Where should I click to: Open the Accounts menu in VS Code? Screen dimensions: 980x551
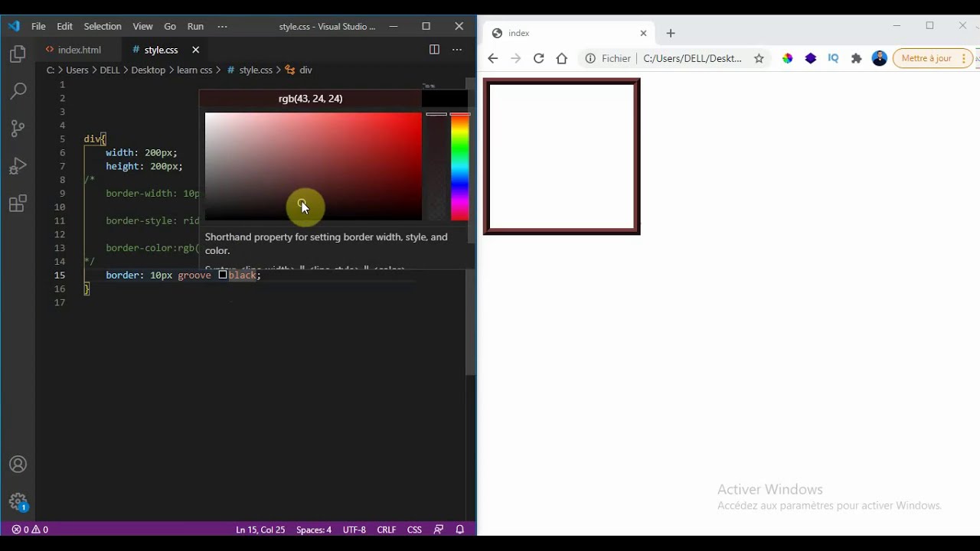click(18, 465)
